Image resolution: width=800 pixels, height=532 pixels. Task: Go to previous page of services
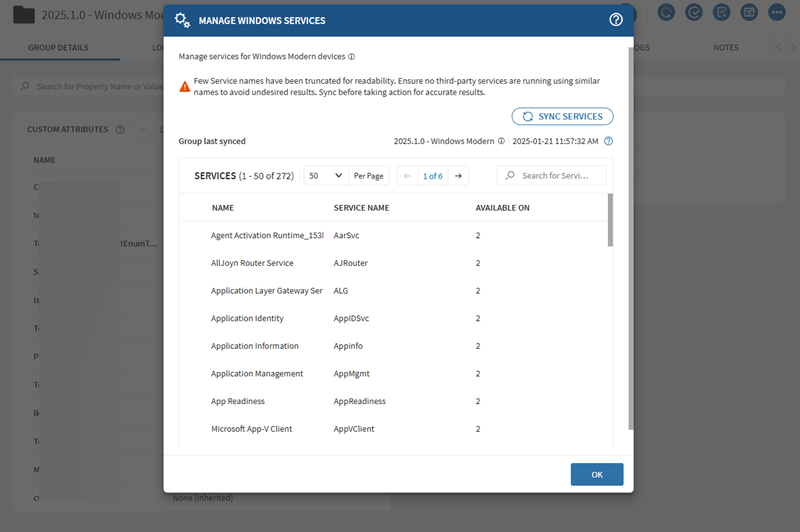407,175
